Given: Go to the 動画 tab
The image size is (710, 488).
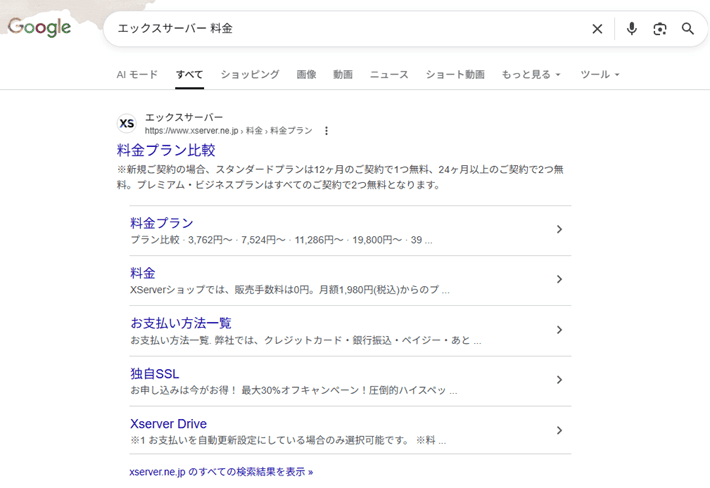Looking at the screenshot, I should tap(343, 74).
